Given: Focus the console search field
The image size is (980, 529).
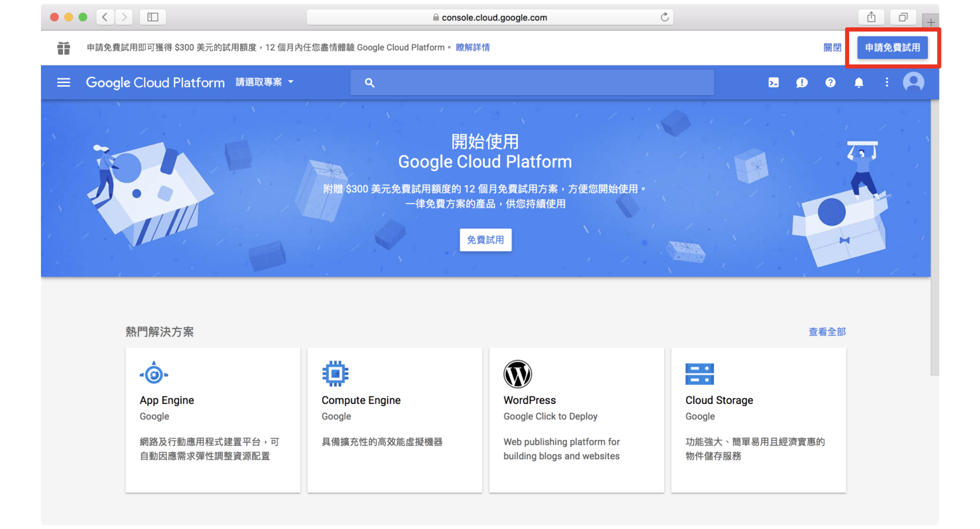Looking at the screenshot, I should (x=532, y=83).
